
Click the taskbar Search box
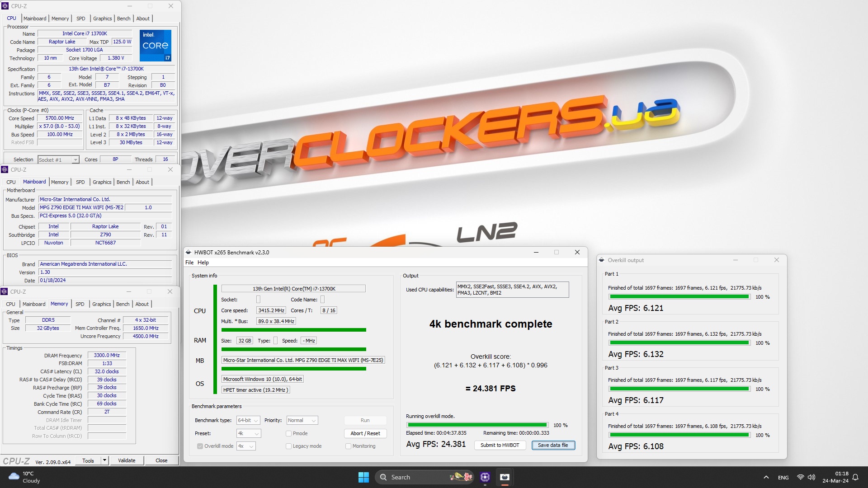[425, 477]
